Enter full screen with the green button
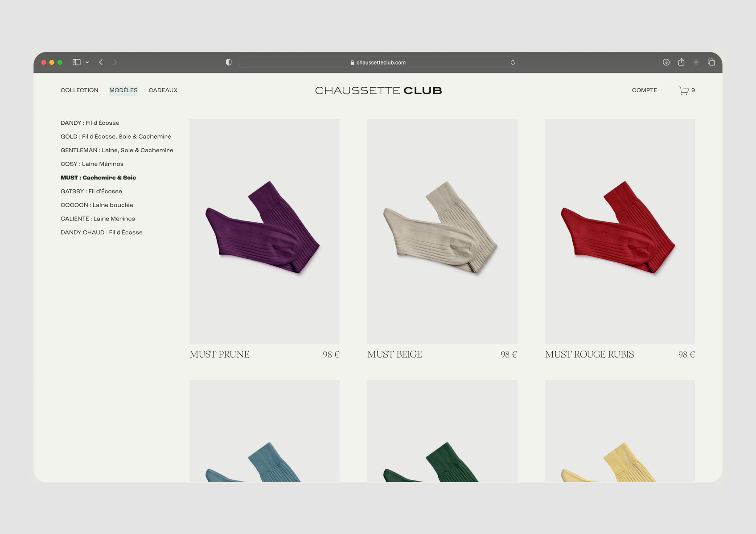The image size is (756, 534). click(60, 62)
